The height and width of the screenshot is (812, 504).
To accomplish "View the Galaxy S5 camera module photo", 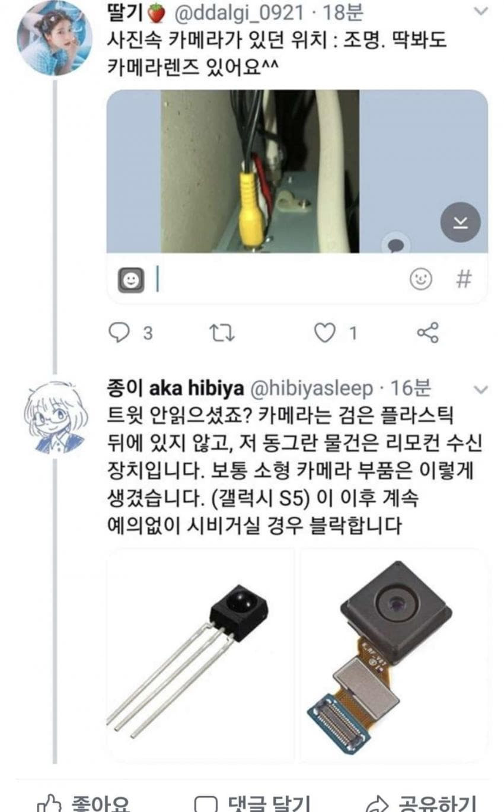I will (394, 655).
